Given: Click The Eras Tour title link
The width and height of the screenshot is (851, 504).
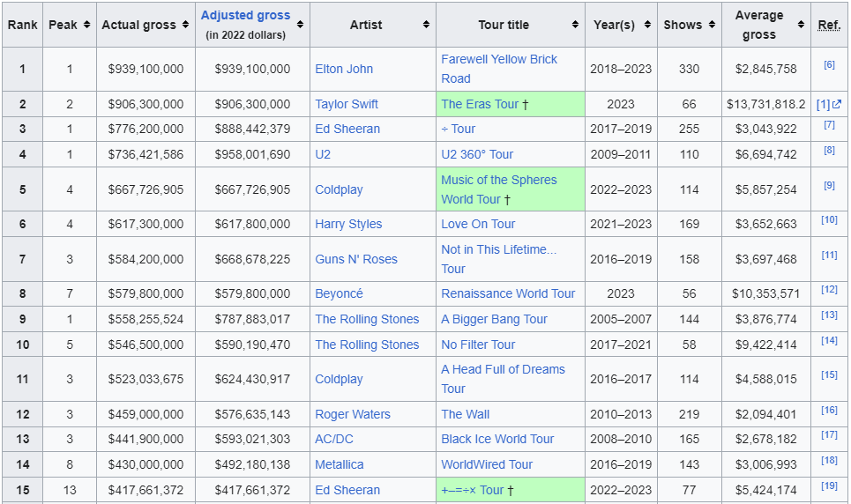Looking at the screenshot, I should pos(480,104).
